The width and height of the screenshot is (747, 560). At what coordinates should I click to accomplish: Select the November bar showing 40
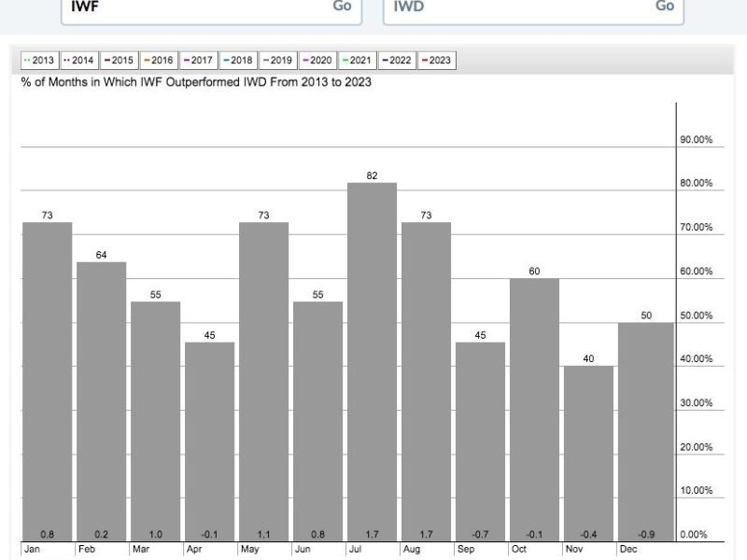[589, 454]
